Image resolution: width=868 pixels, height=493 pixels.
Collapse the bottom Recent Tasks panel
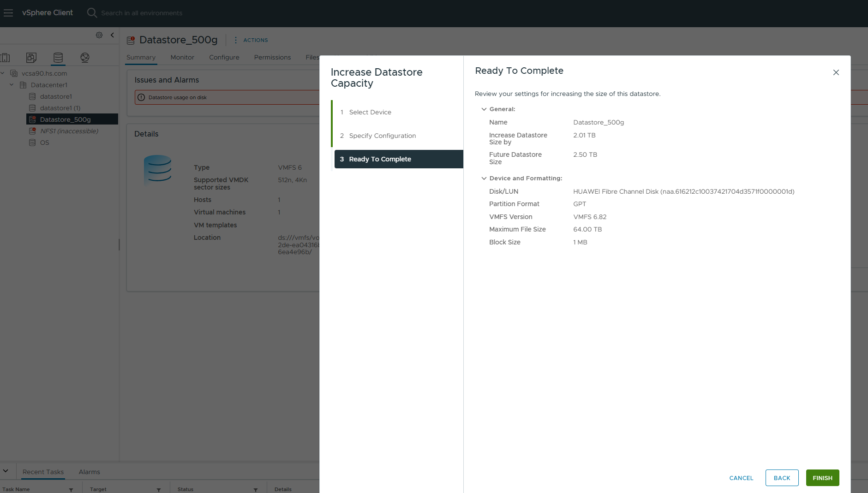[x=6, y=471]
